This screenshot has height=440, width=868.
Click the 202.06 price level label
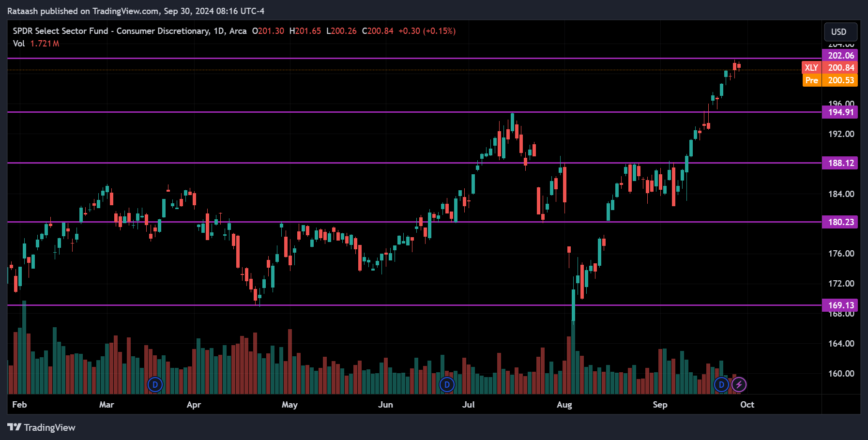coord(840,56)
